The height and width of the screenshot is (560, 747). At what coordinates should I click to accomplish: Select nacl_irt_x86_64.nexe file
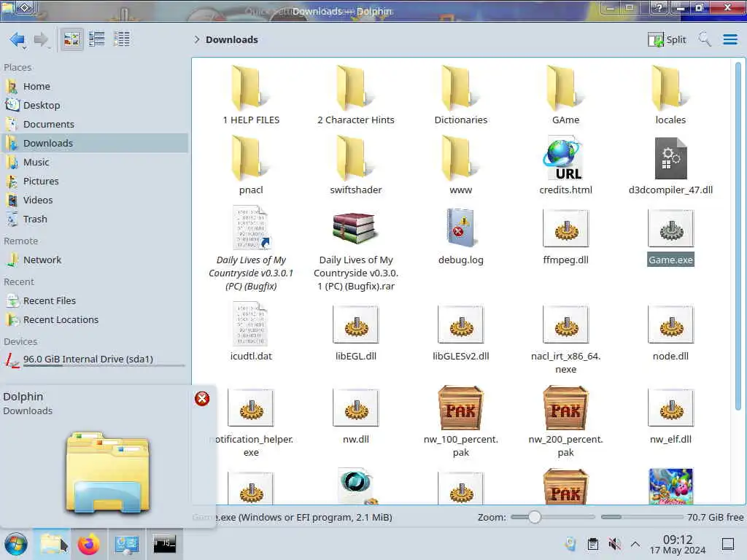click(x=565, y=338)
